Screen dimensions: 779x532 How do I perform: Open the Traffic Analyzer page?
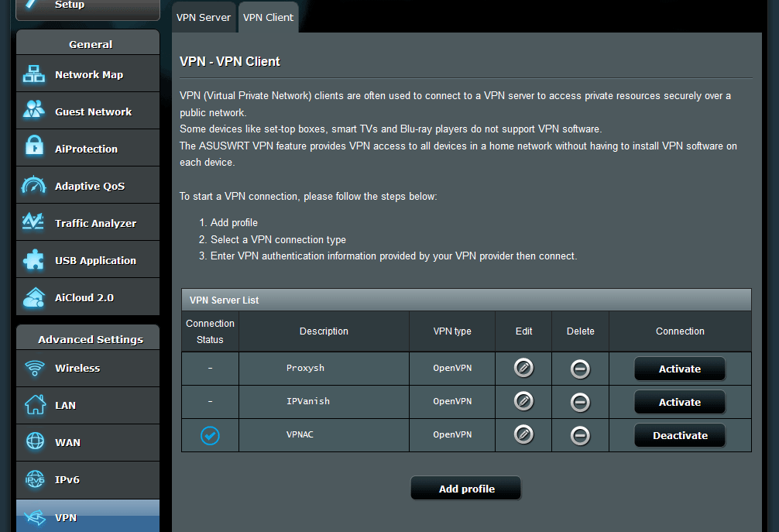tap(88, 222)
